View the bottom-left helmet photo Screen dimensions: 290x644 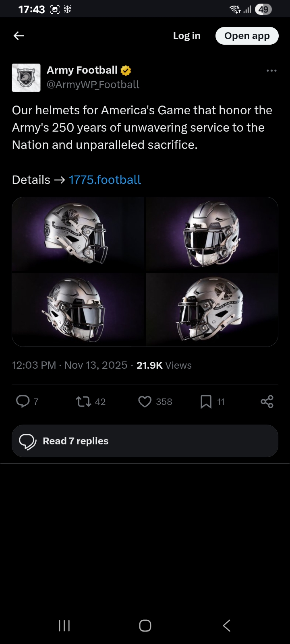pos(79,310)
